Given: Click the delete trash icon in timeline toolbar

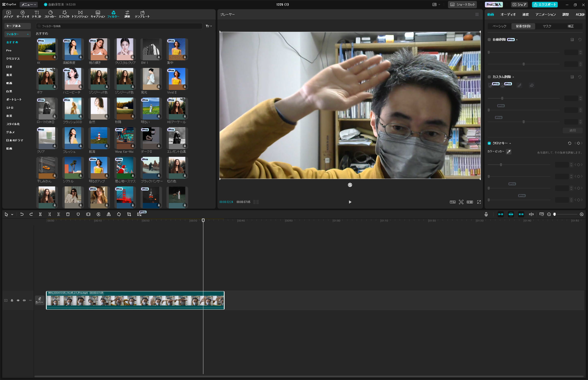Looking at the screenshot, I should (x=68, y=214).
